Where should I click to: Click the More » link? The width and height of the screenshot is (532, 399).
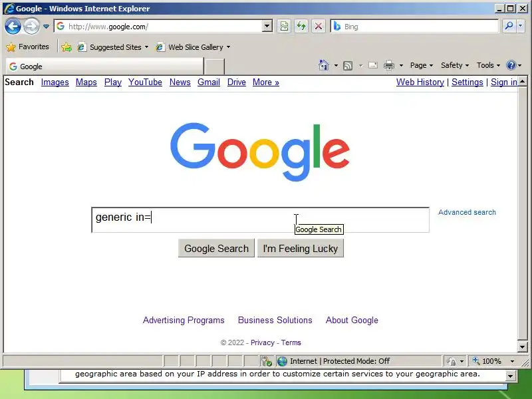[265, 82]
